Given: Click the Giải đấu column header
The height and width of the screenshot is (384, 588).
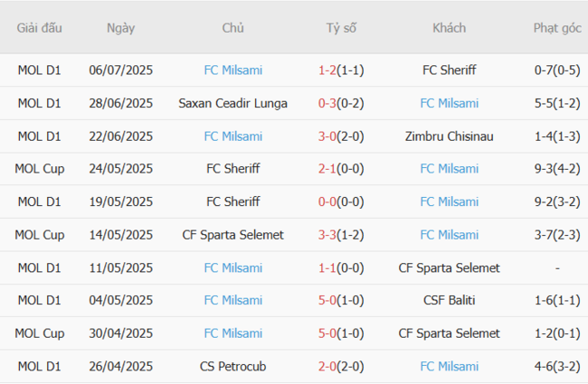Looking at the screenshot, I should [40, 28].
